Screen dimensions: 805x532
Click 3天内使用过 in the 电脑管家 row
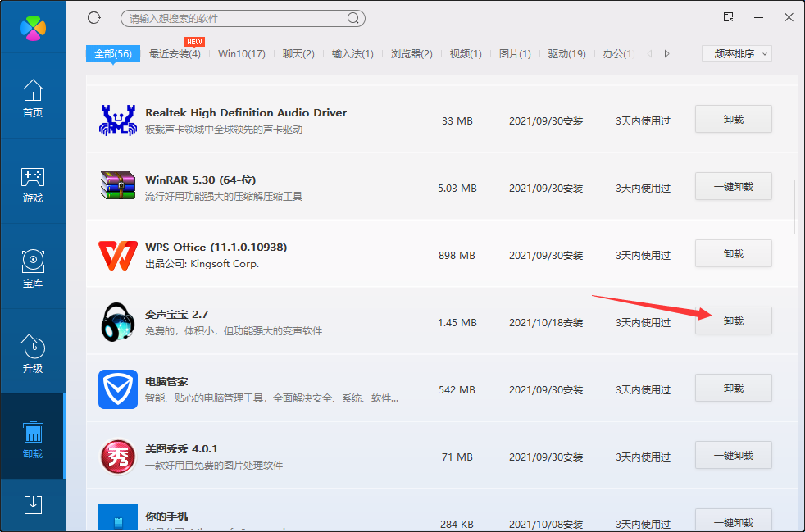(x=644, y=390)
